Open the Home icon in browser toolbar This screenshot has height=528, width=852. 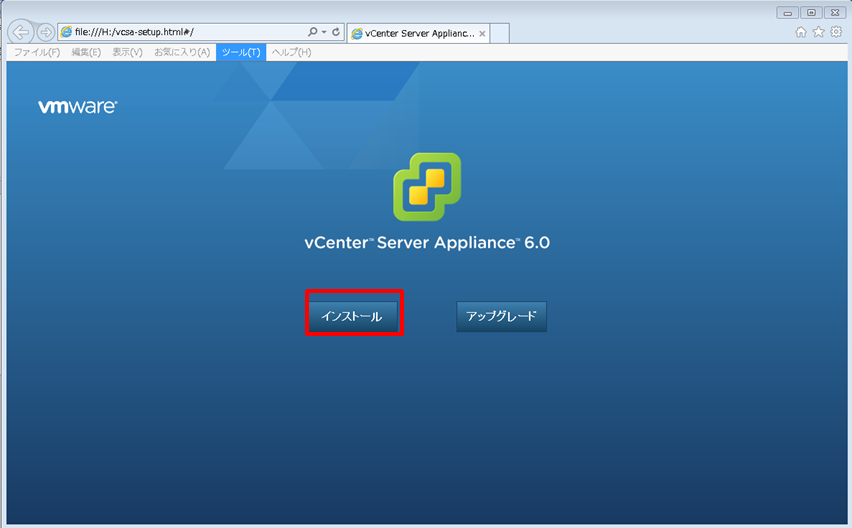[x=801, y=32]
